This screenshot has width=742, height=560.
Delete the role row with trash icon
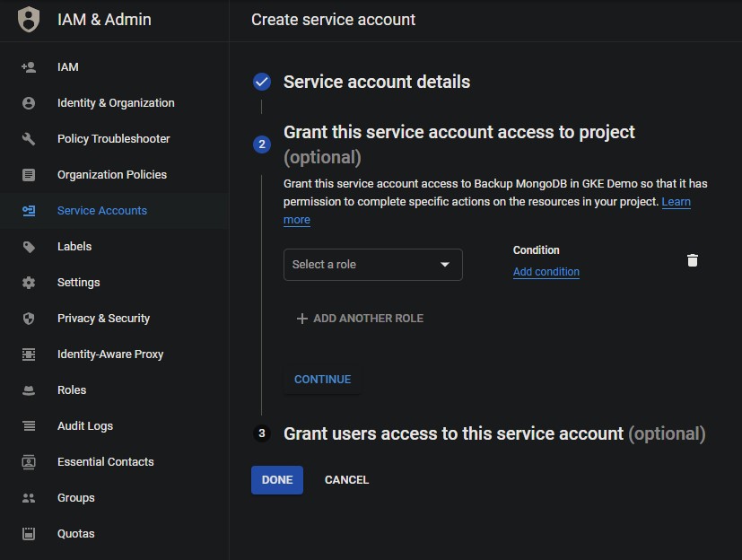pyautogui.click(x=692, y=260)
